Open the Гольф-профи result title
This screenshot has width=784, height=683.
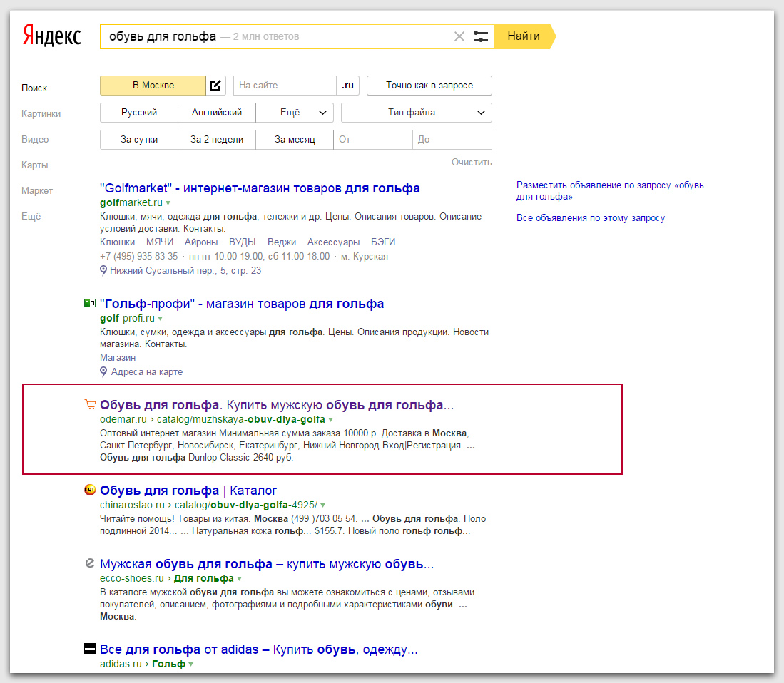(x=242, y=304)
